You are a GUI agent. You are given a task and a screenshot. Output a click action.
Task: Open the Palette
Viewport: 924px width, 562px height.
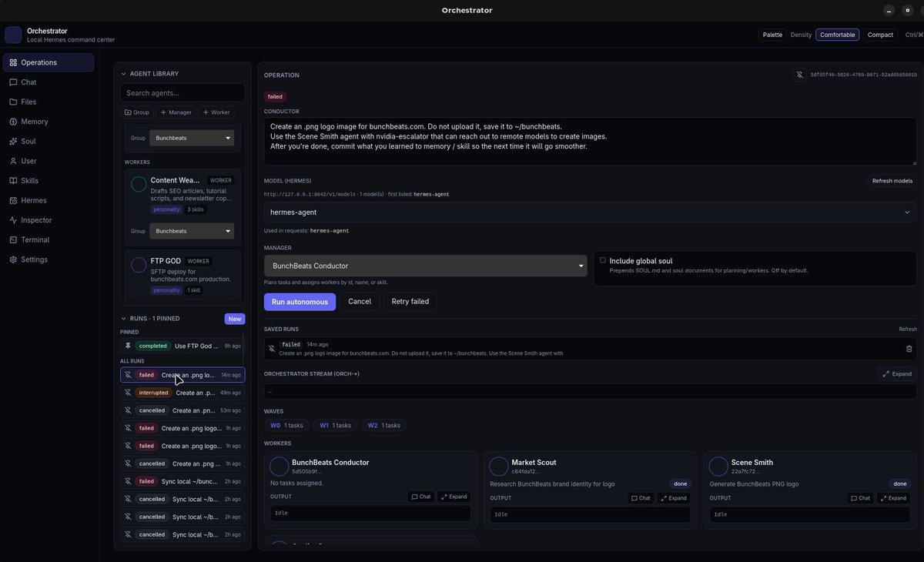pos(772,35)
